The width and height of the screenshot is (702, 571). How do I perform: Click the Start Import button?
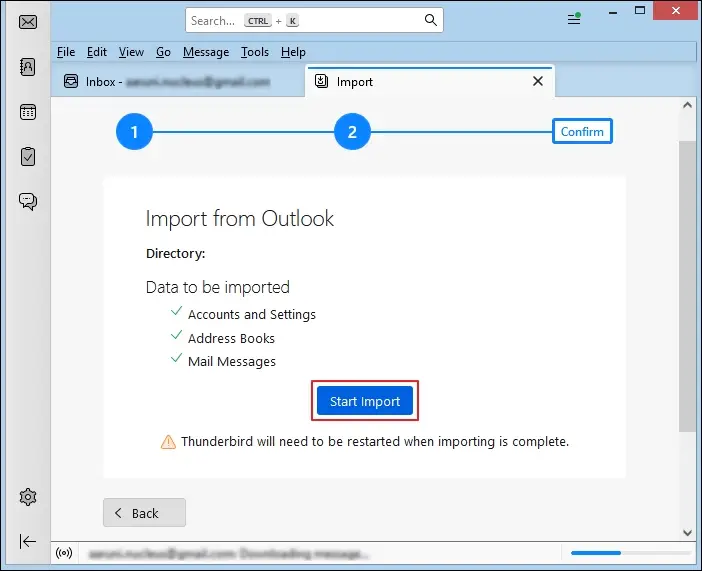click(365, 401)
